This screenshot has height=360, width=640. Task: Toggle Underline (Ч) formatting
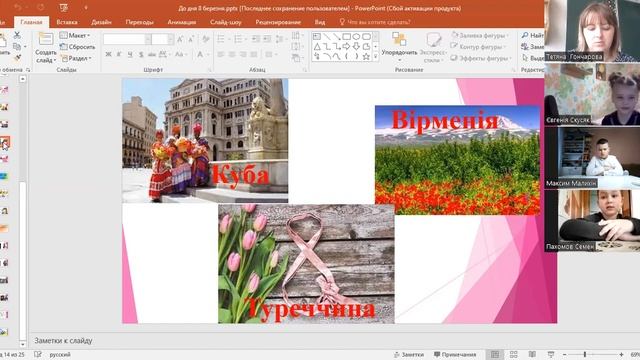point(130,54)
